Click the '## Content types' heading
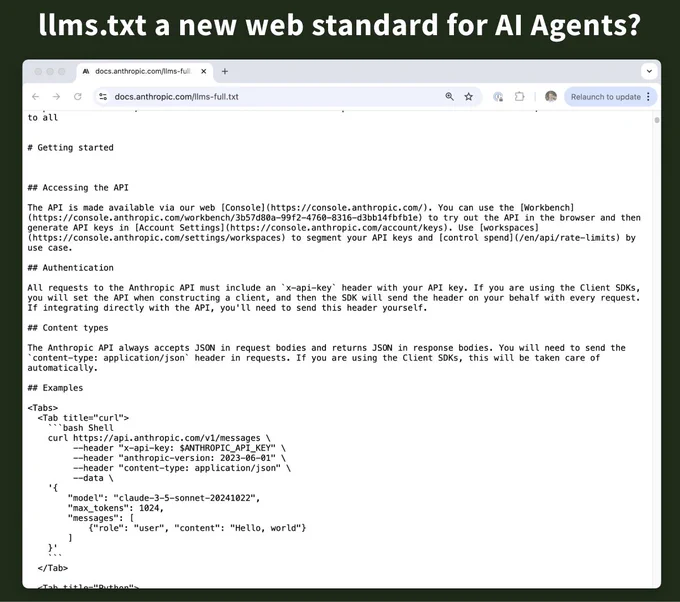 pyautogui.click(x=68, y=328)
